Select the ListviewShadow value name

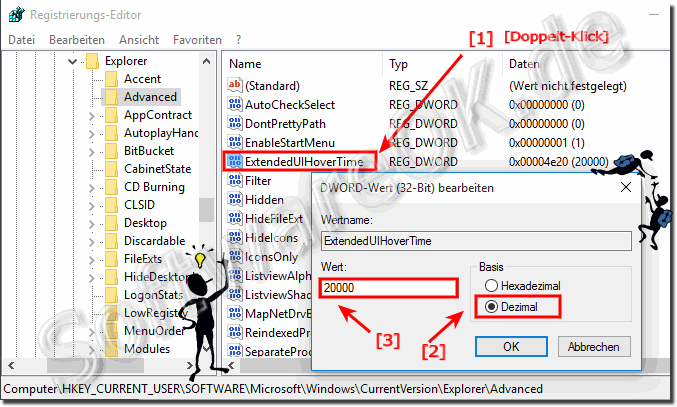[x=278, y=295]
